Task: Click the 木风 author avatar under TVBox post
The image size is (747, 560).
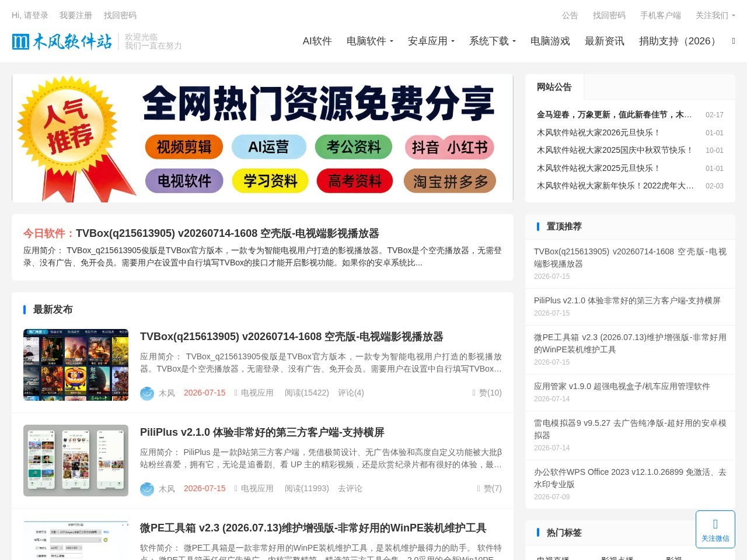Action: (147, 393)
